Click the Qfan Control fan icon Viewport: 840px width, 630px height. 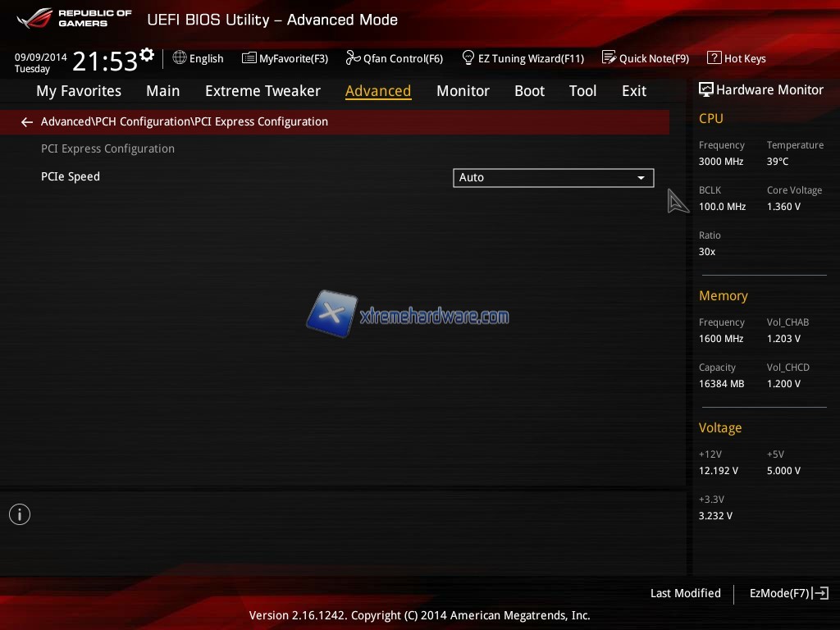(353, 58)
